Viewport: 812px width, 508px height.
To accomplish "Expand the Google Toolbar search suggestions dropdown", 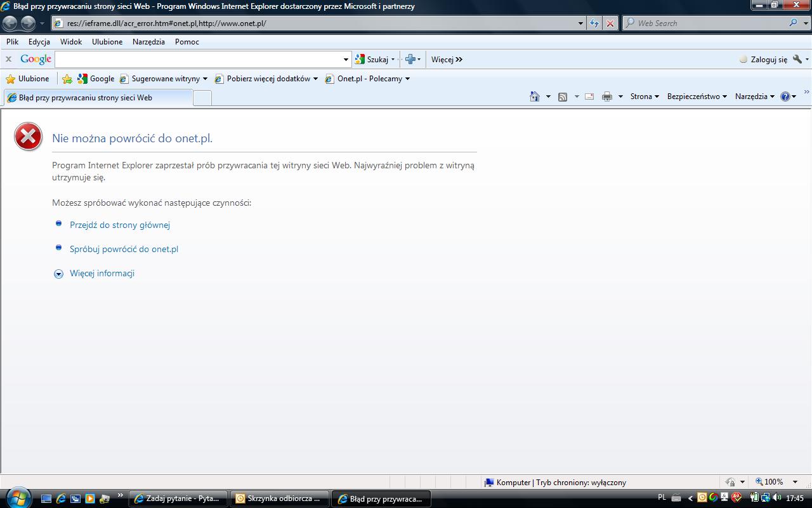I will click(346, 59).
